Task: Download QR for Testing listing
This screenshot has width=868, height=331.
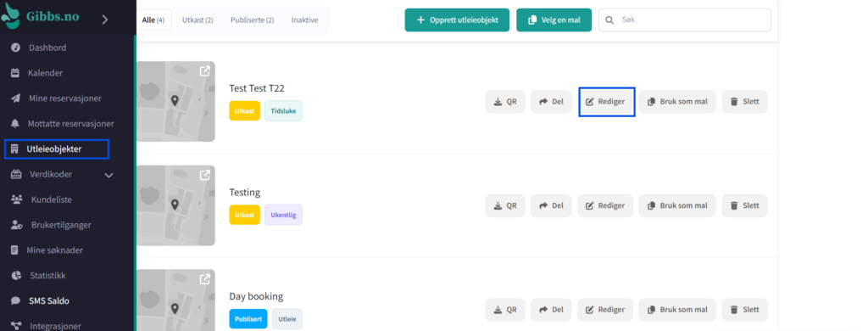Action: click(x=505, y=205)
